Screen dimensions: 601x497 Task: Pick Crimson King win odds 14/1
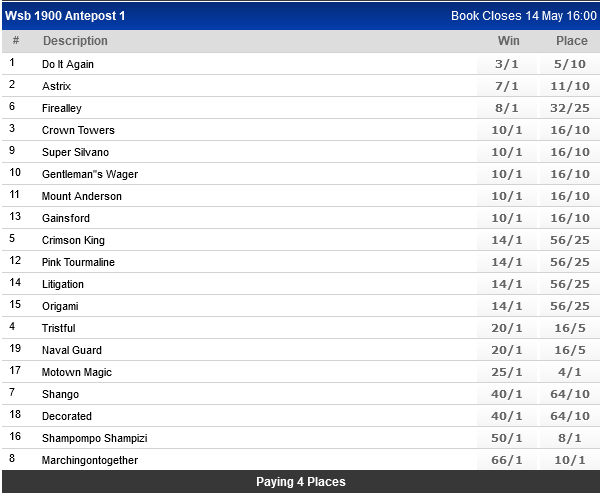(509, 240)
